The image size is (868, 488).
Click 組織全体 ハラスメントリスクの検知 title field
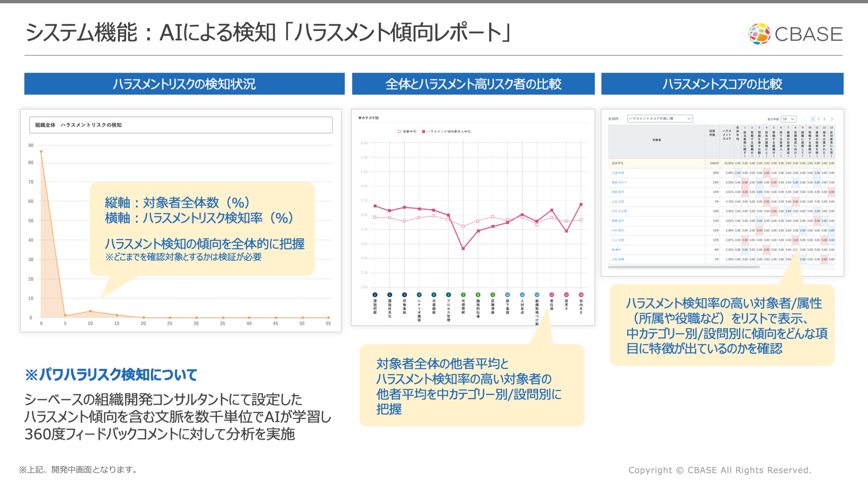pyautogui.click(x=181, y=125)
